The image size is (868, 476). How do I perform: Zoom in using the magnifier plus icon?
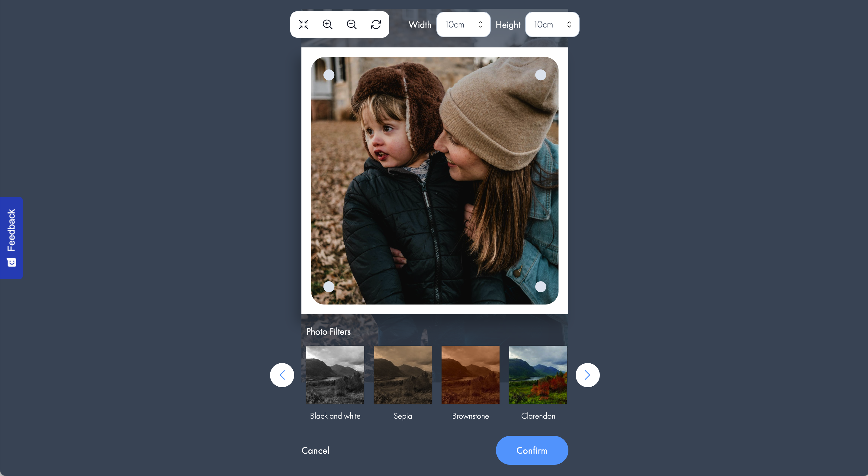click(327, 24)
